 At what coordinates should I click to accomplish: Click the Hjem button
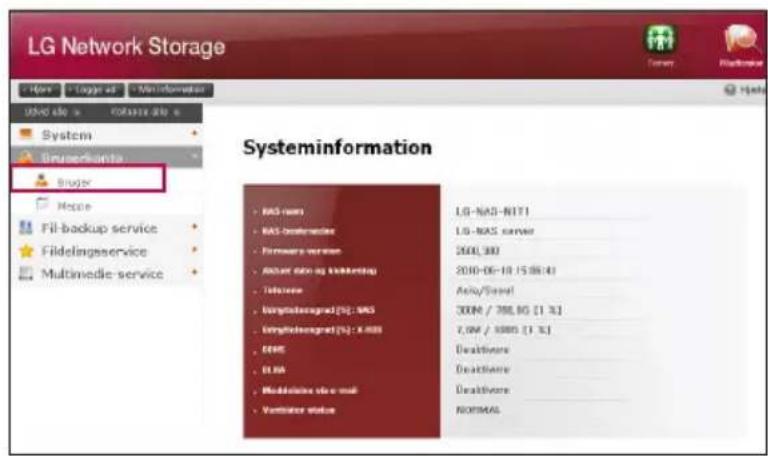click(40, 90)
